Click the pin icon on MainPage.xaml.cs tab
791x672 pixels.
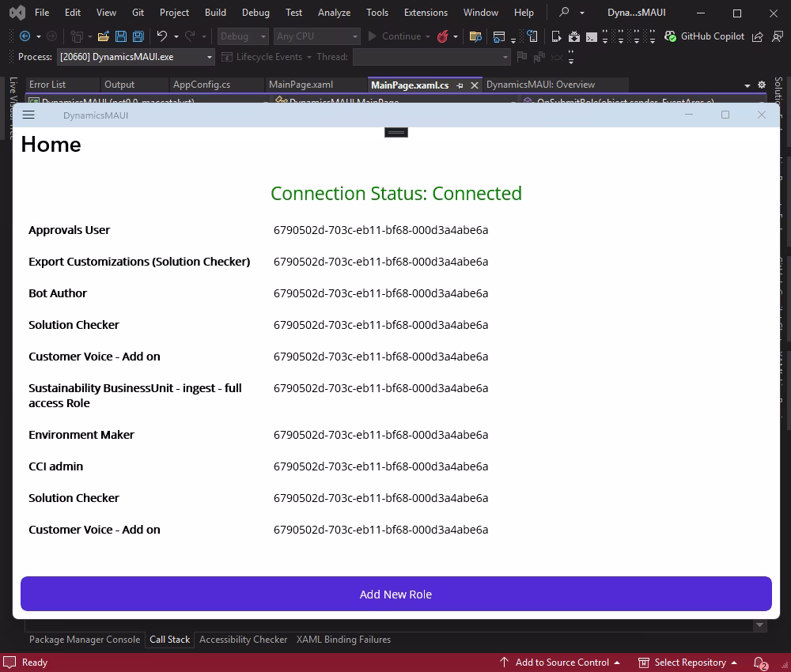point(460,85)
